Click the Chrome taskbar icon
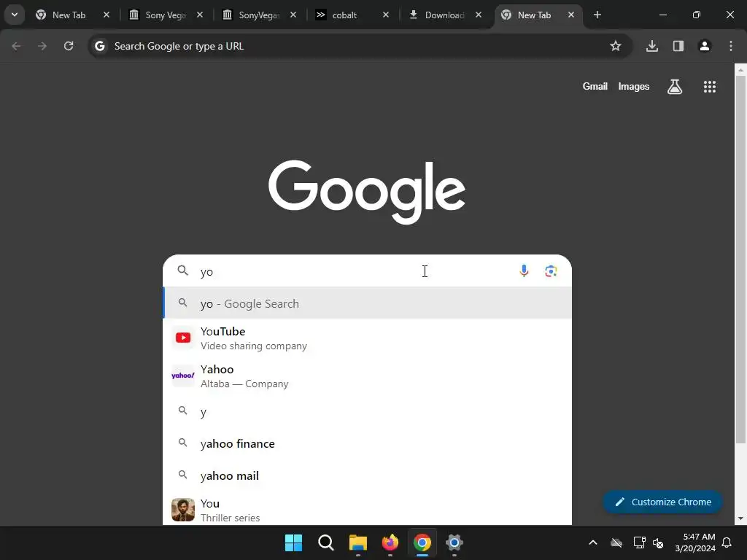Image resolution: width=747 pixels, height=560 pixels. point(422,542)
